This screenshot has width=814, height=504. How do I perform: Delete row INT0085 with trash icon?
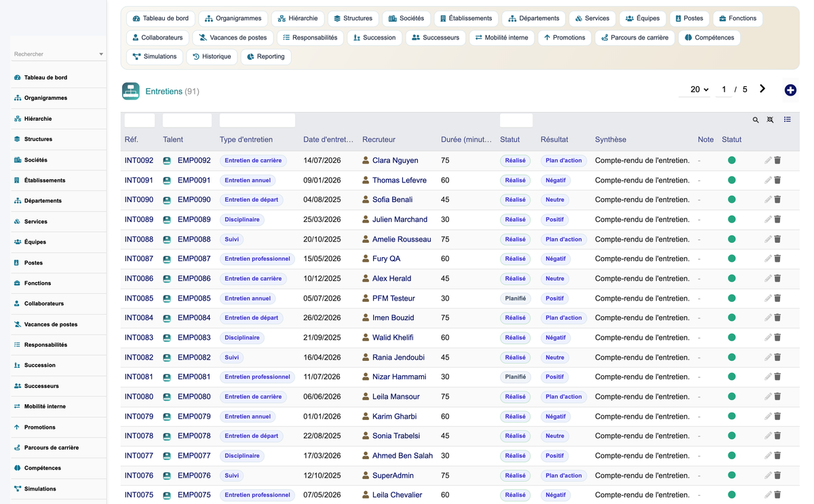pyautogui.click(x=778, y=298)
